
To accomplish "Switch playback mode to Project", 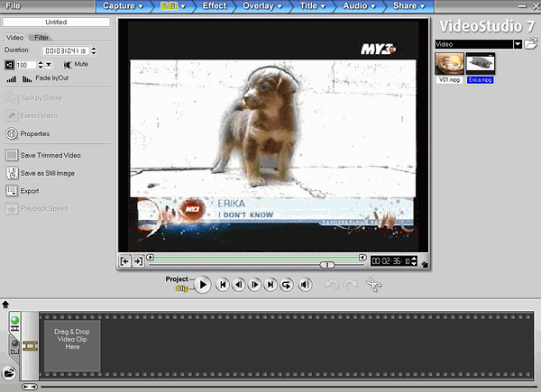I will pyautogui.click(x=177, y=279).
